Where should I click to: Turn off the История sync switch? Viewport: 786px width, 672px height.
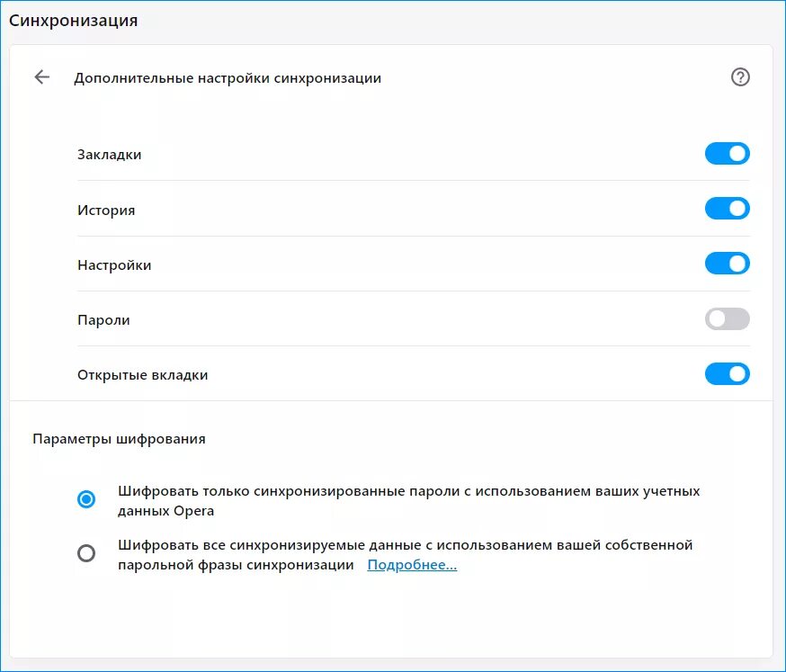pos(727,209)
